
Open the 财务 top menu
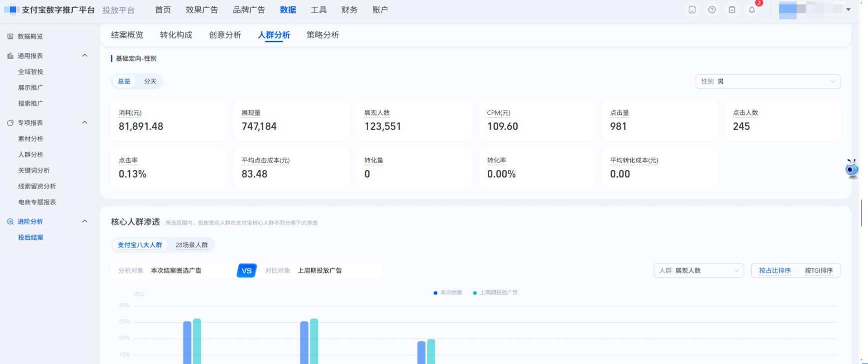349,9
